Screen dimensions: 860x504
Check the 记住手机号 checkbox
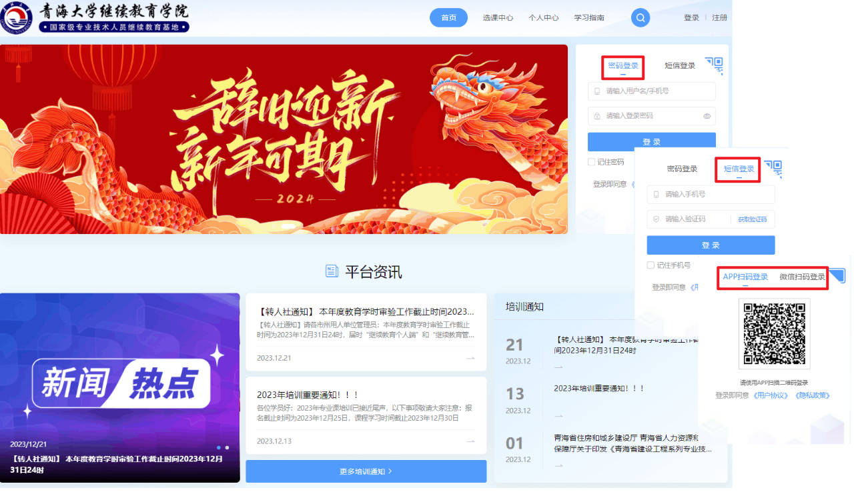coord(651,265)
